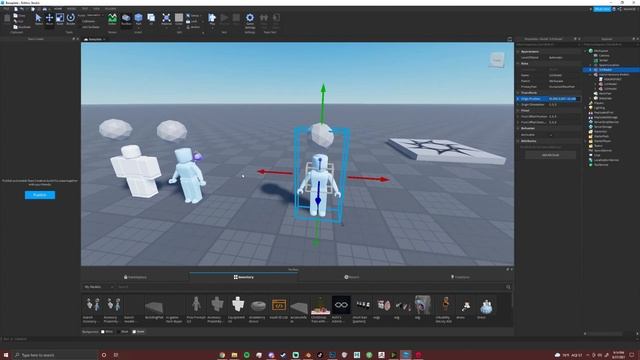Click the Add Attribute button
640x360 pixels.
point(550,155)
